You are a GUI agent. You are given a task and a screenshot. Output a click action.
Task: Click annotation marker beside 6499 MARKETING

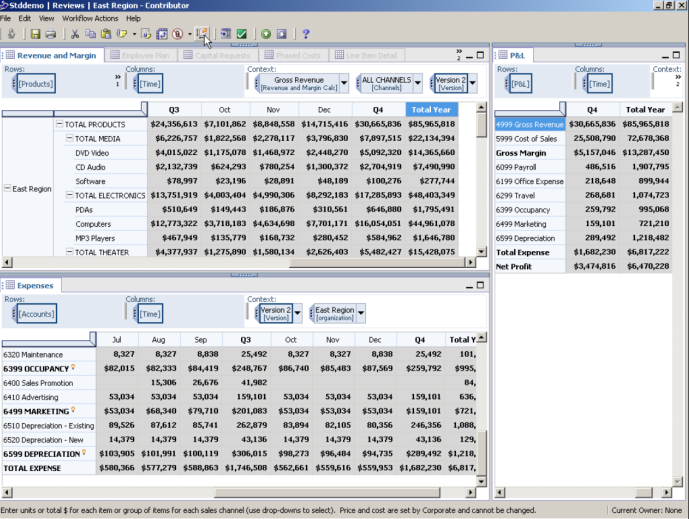[x=73, y=410]
